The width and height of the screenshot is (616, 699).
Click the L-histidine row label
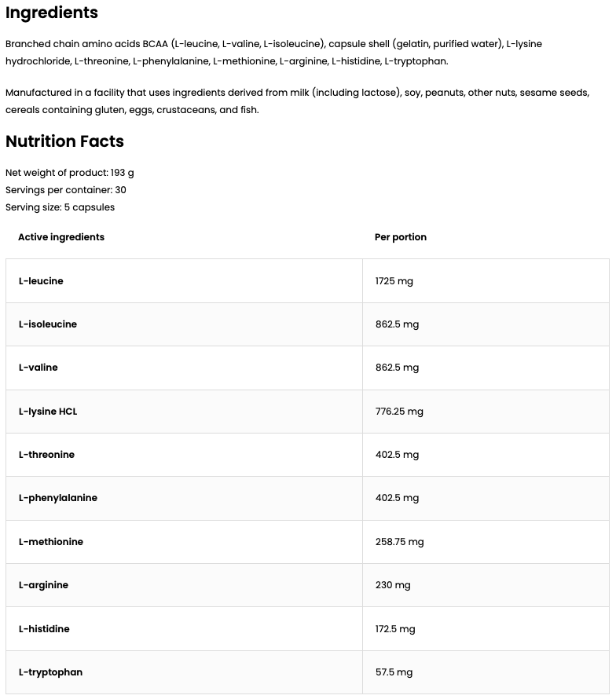[x=46, y=629]
